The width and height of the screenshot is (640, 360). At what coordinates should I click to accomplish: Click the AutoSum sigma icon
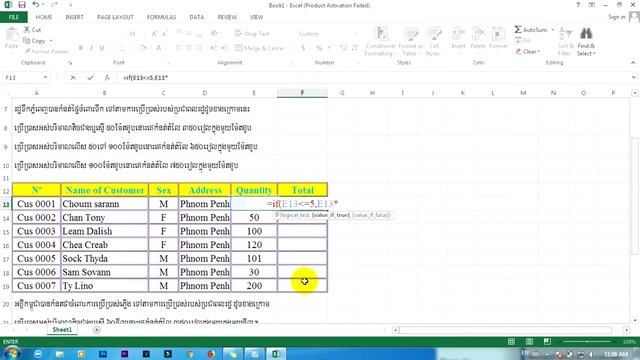[518, 29]
